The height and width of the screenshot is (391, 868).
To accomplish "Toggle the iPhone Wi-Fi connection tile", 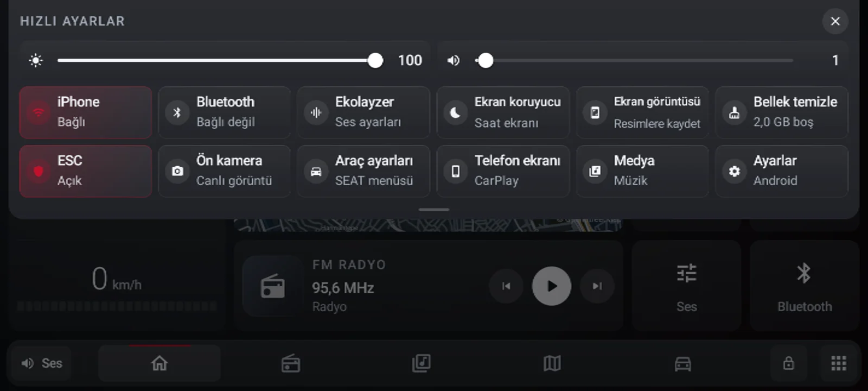I will pos(86,112).
